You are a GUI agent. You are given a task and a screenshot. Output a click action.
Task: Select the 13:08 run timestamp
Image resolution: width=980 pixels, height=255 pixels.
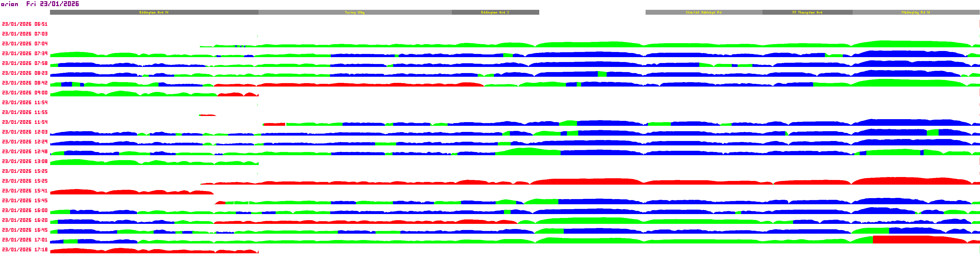pyautogui.click(x=25, y=161)
